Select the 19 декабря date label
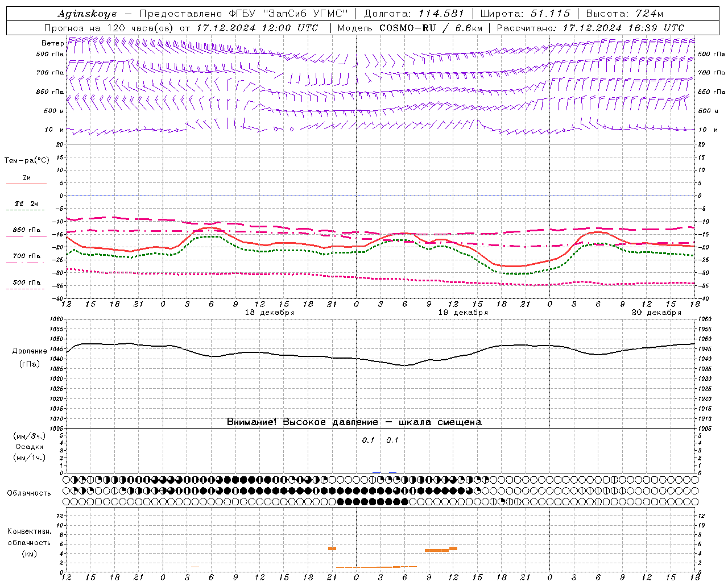This screenshot has width=728, height=582. (463, 313)
